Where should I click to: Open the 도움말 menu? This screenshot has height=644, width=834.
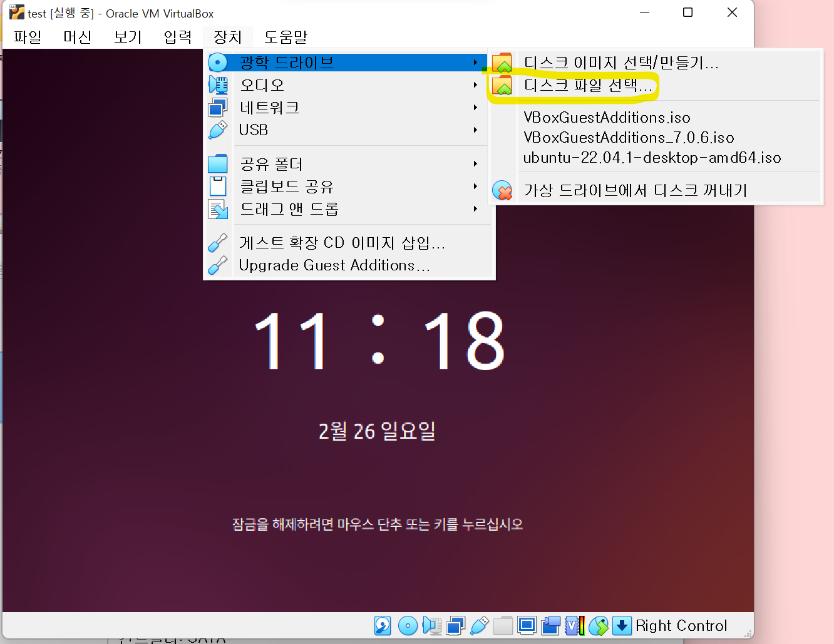[x=286, y=37]
